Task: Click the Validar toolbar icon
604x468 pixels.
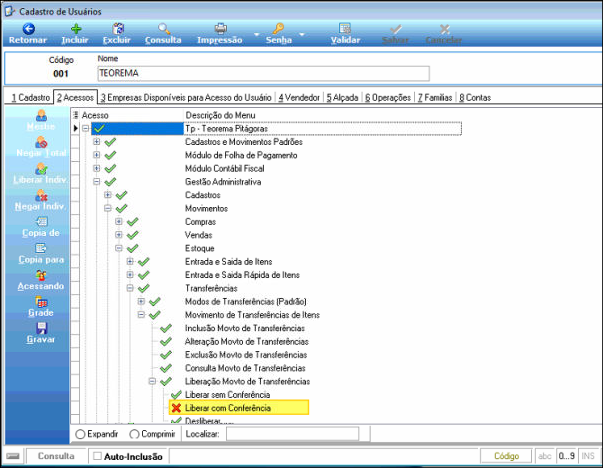Action: click(x=345, y=29)
